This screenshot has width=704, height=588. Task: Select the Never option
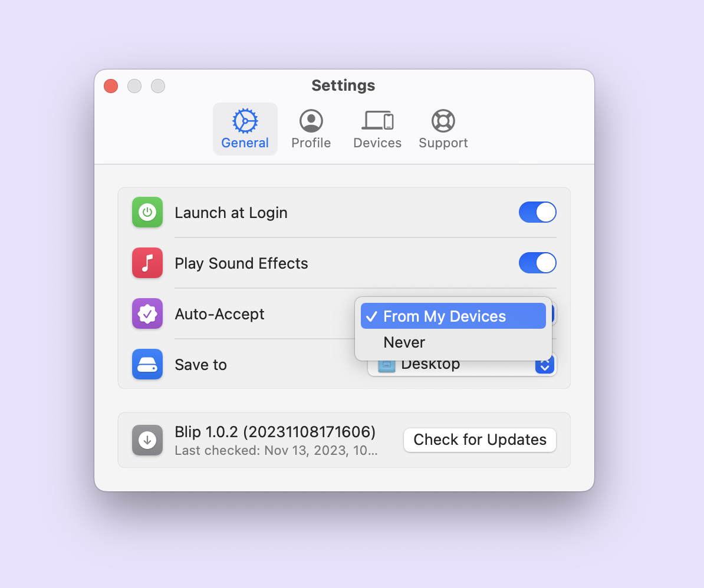[404, 342]
